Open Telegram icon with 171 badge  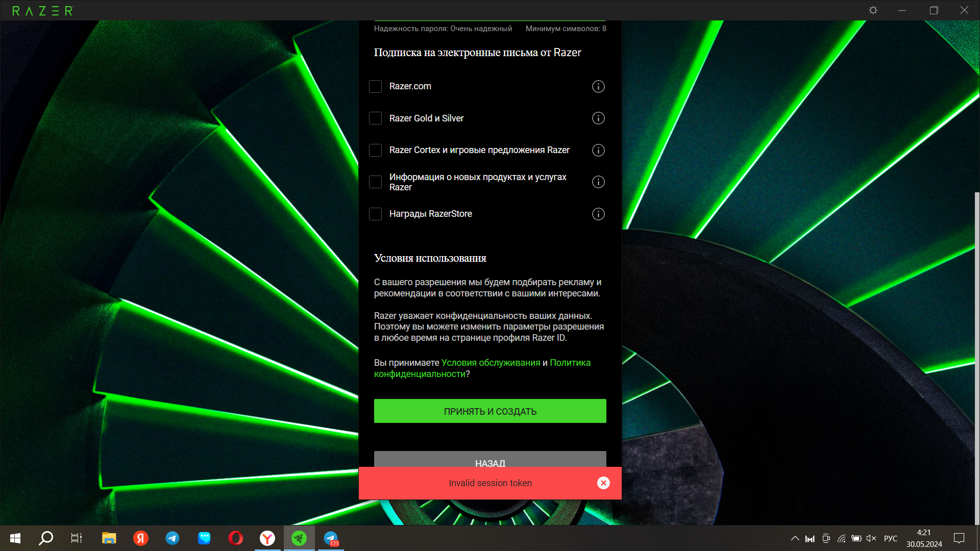click(x=331, y=538)
